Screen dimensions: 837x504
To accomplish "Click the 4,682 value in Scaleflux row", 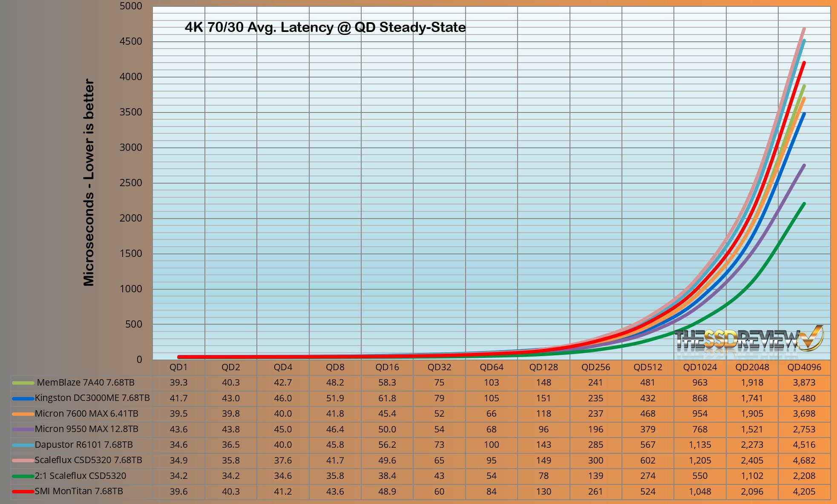I will pos(804,461).
